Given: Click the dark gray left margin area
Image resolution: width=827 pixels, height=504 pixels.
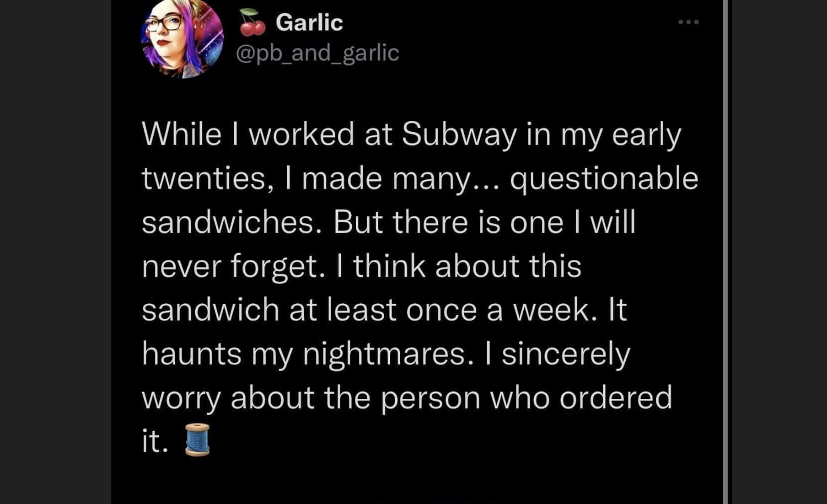Looking at the screenshot, I should (x=55, y=252).
